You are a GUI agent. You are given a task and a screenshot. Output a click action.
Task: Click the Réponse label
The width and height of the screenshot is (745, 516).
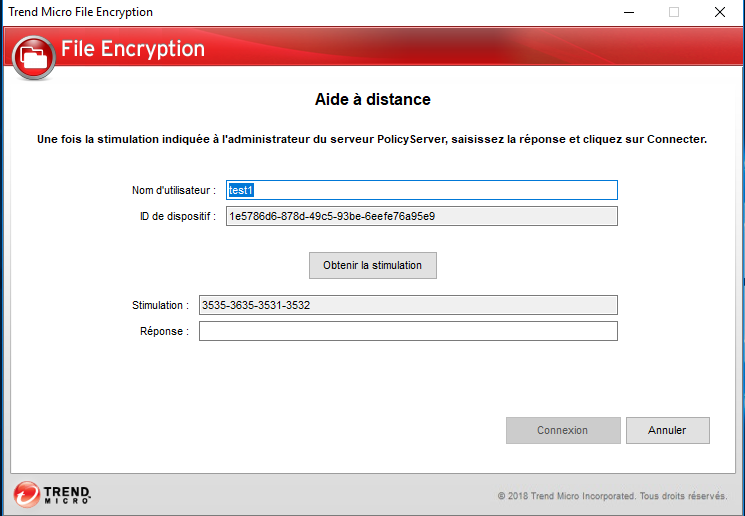pos(164,331)
